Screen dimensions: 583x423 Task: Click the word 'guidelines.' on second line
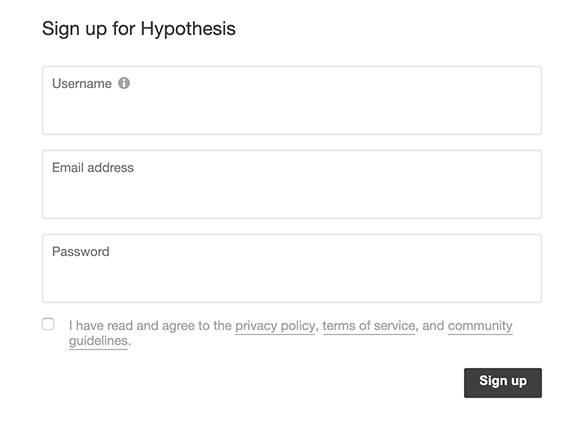[100, 341]
